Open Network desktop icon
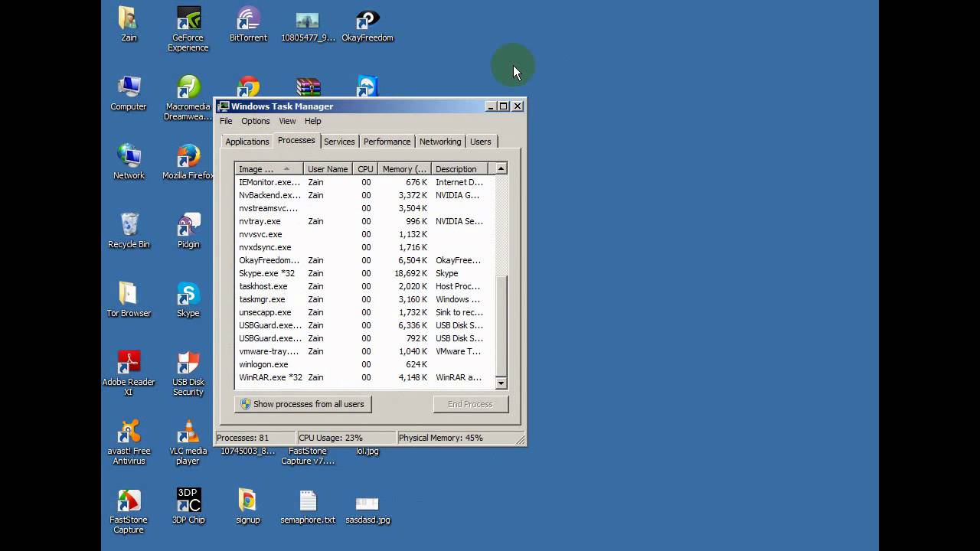The height and width of the screenshot is (551, 980). 129,162
